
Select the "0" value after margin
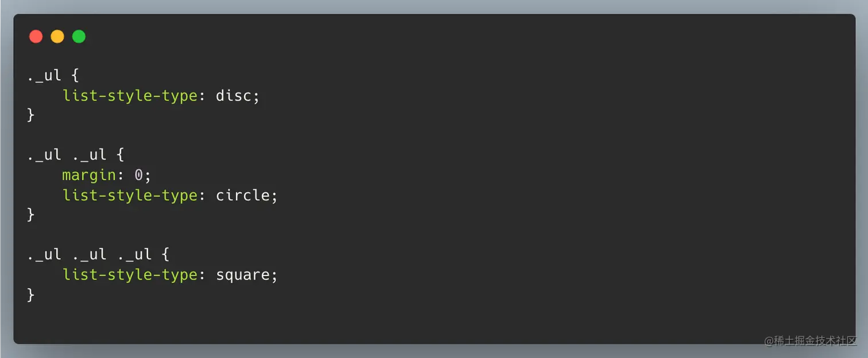[x=138, y=175]
